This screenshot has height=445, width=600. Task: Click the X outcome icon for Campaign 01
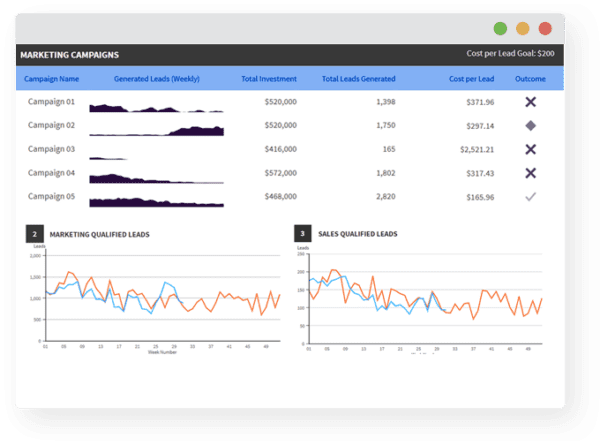(x=530, y=102)
